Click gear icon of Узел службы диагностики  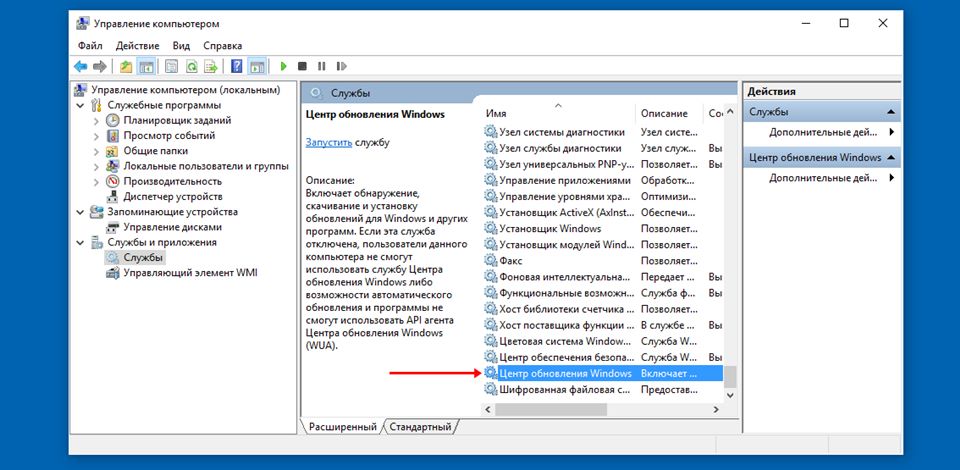pyautogui.click(x=490, y=148)
